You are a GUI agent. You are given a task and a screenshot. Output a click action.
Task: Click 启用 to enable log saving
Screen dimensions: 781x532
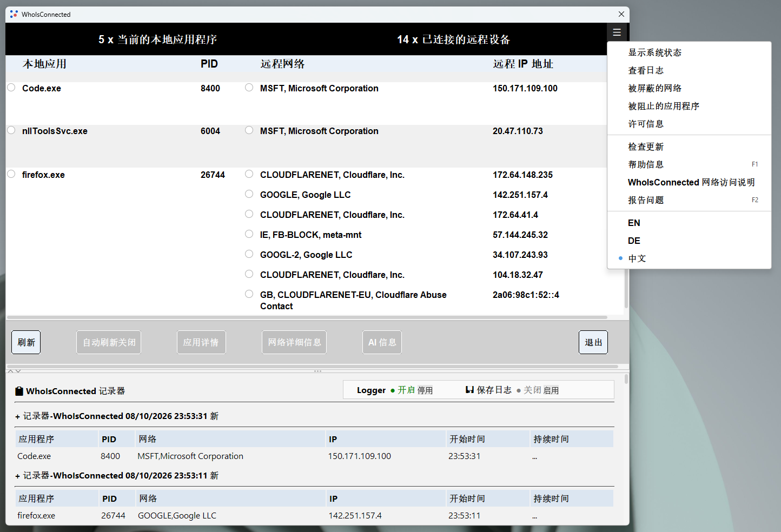pos(551,390)
